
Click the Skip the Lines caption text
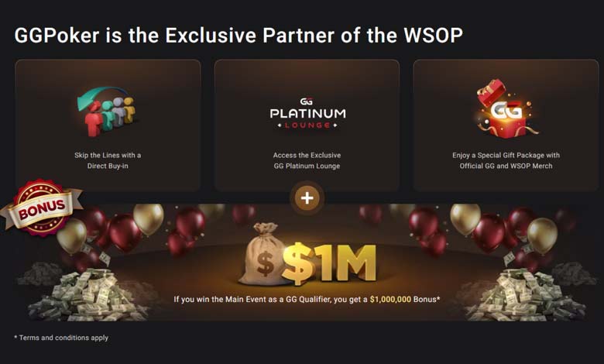point(108,160)
